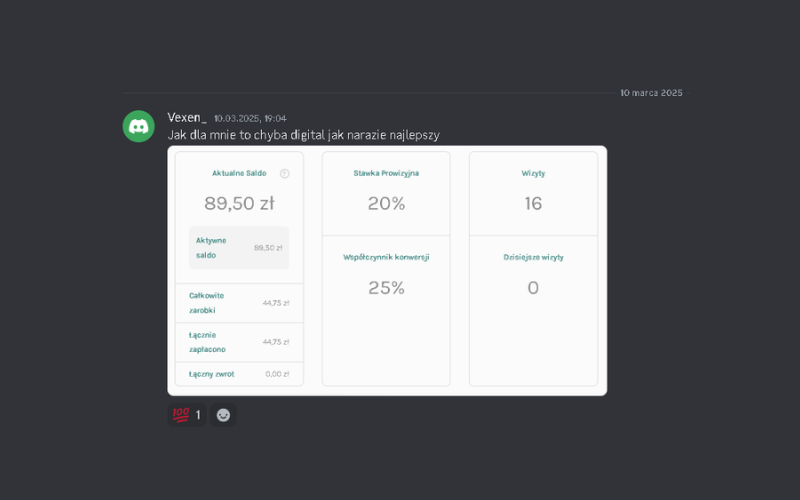Viewport: 800px width, 500px height.
Task: Open the add reaction smiley button
Action: (223, 415)
